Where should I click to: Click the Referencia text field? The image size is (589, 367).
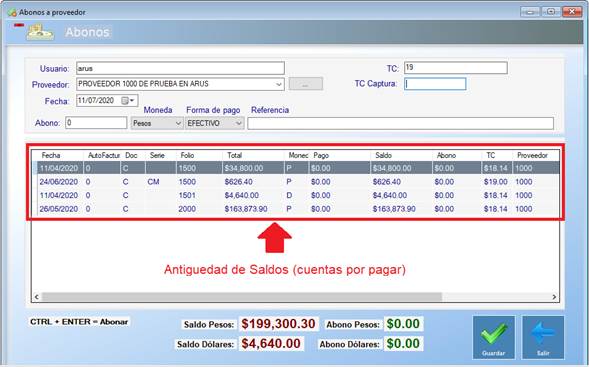tap(400, 123)
